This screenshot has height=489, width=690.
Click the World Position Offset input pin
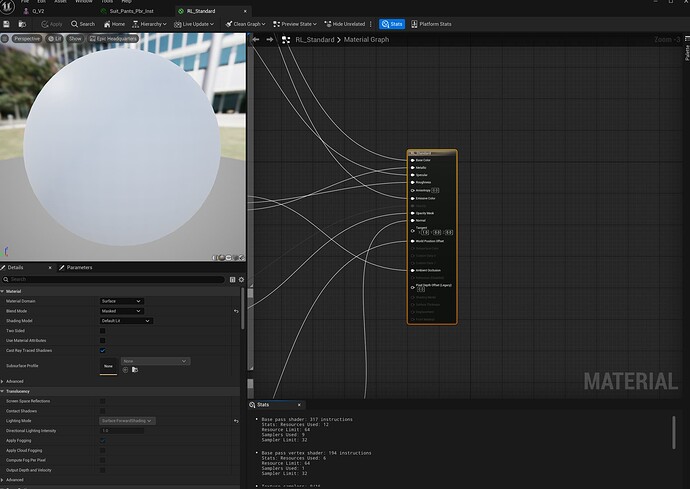point(413,241)
